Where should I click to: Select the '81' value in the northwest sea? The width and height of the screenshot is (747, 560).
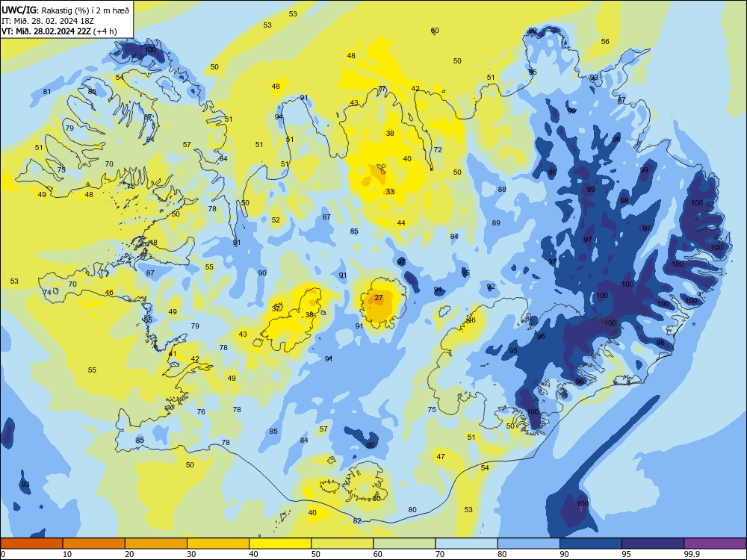(46, 91)
